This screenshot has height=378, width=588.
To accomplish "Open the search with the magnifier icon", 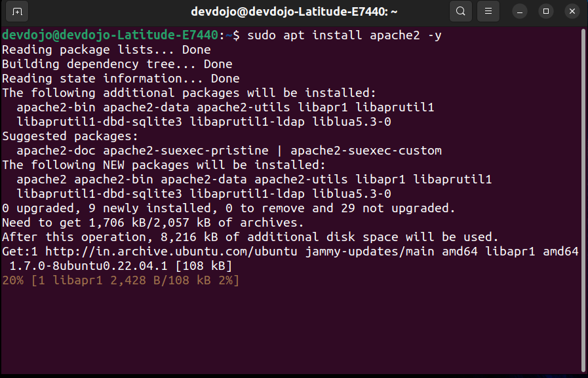I will coord(460,11).
